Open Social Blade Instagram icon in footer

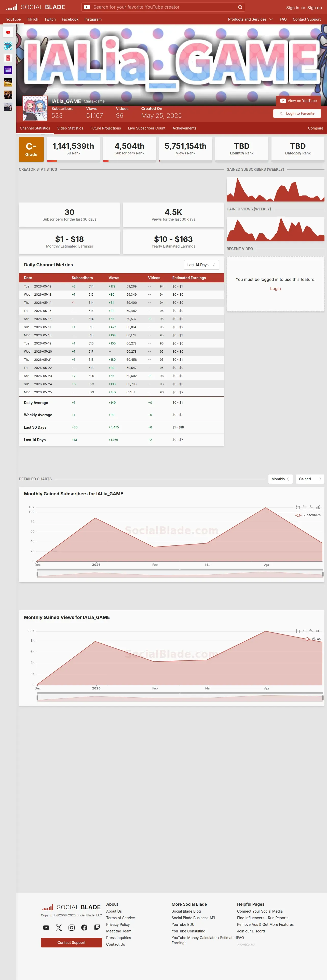72,928
